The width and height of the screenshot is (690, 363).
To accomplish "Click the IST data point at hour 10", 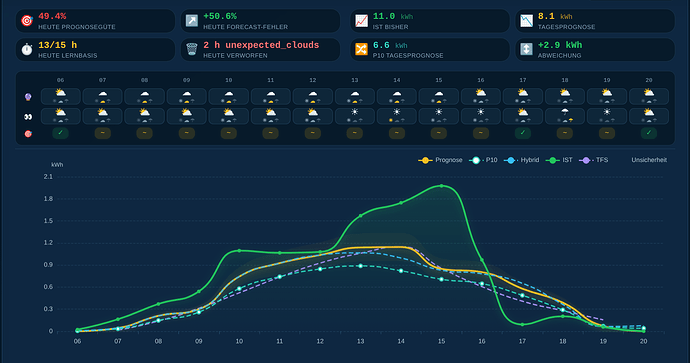I will coord(239,251).
